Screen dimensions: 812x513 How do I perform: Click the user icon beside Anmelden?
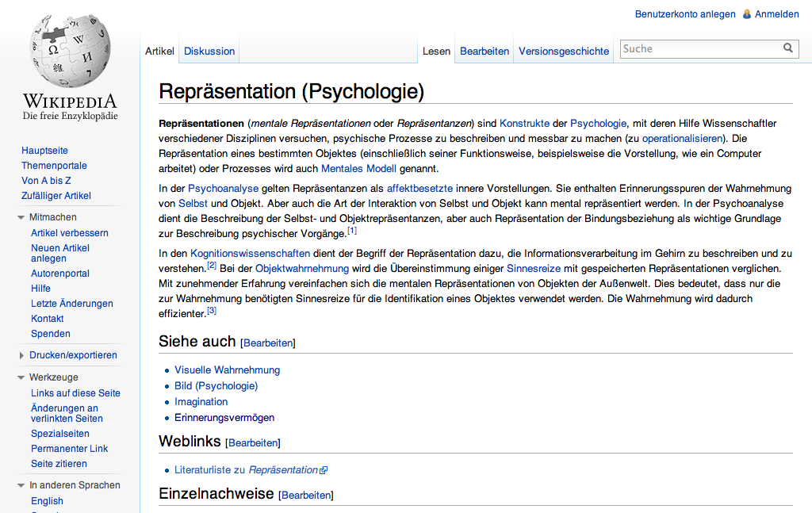[x=747, y=14]
